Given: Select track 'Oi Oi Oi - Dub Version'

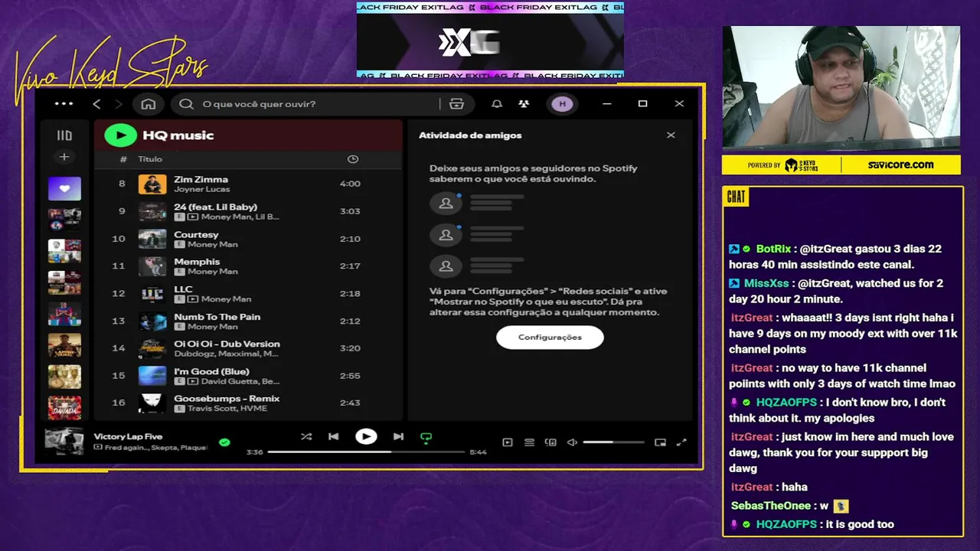Looking at the screenshot, I should pos(227,344).
